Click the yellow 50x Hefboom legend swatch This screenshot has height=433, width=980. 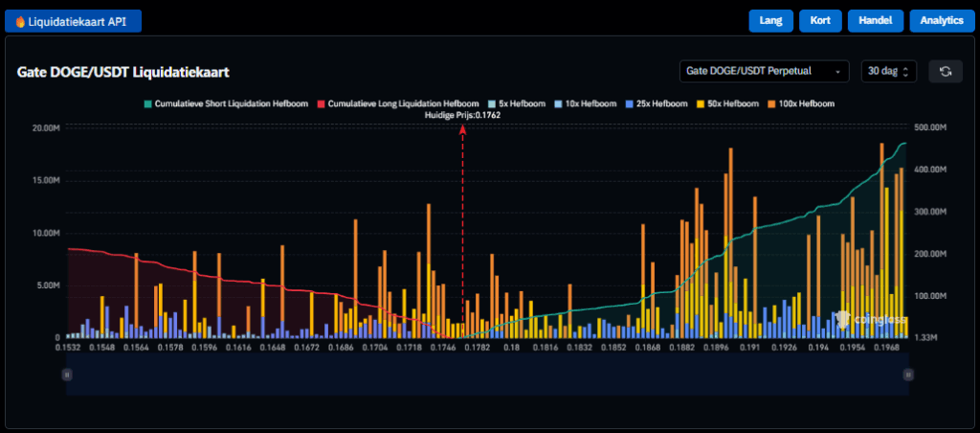700,103
